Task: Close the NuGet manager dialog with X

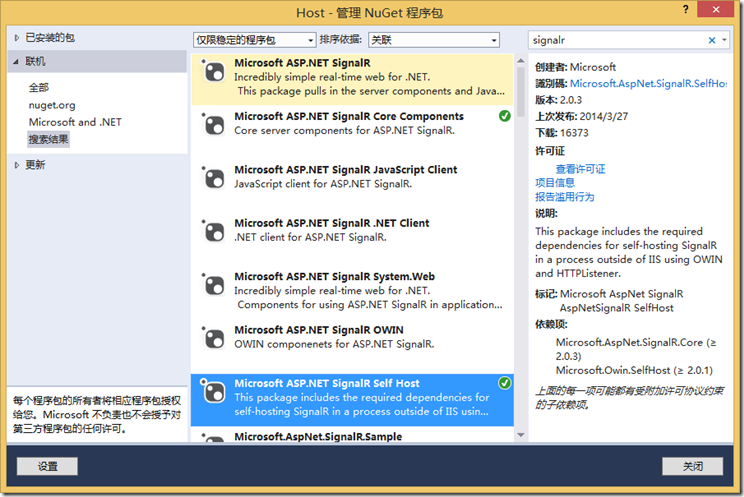Action: tap(716, 9)
